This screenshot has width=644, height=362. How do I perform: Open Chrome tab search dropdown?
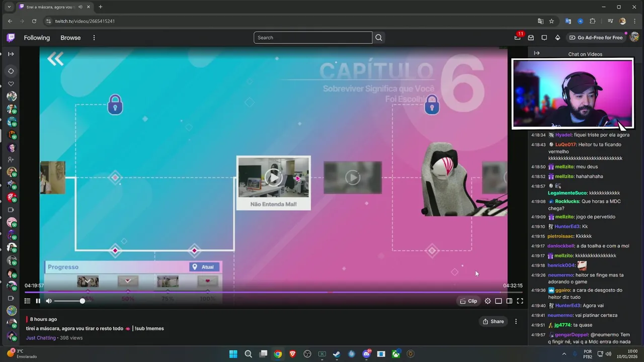(x=9, y=7)
